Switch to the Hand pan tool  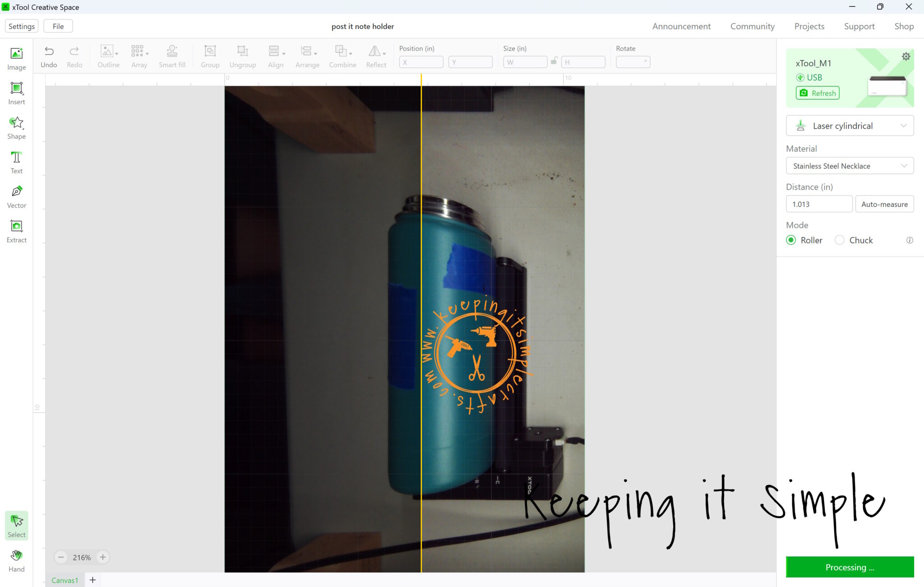tap(17, 561)
